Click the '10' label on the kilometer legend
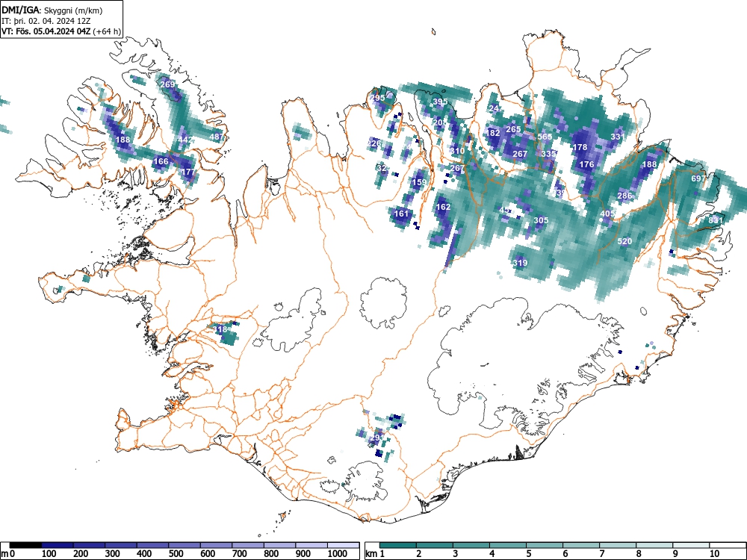 click(x=713, y=554)
